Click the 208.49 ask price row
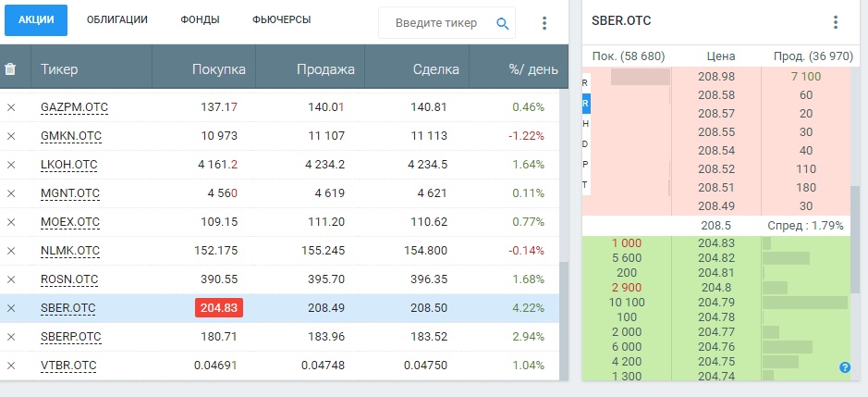This screenshot has width=868, height=397. point(716,206)
